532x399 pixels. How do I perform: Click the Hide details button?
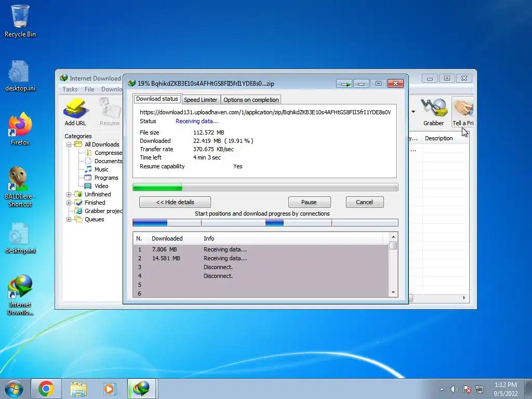click(175, 202)
